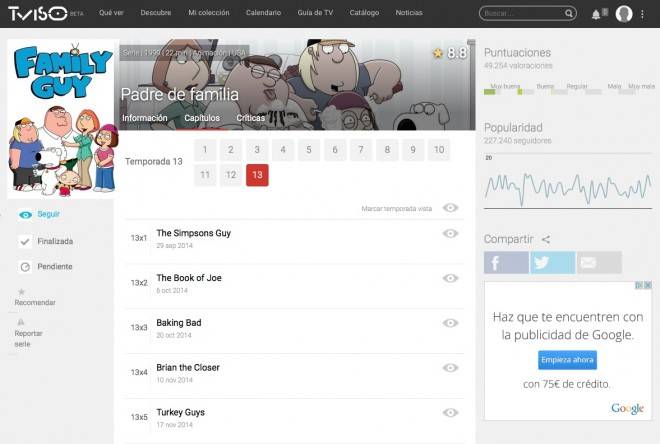
Task: Click the Tviso logo
Action: pos(38,13)
